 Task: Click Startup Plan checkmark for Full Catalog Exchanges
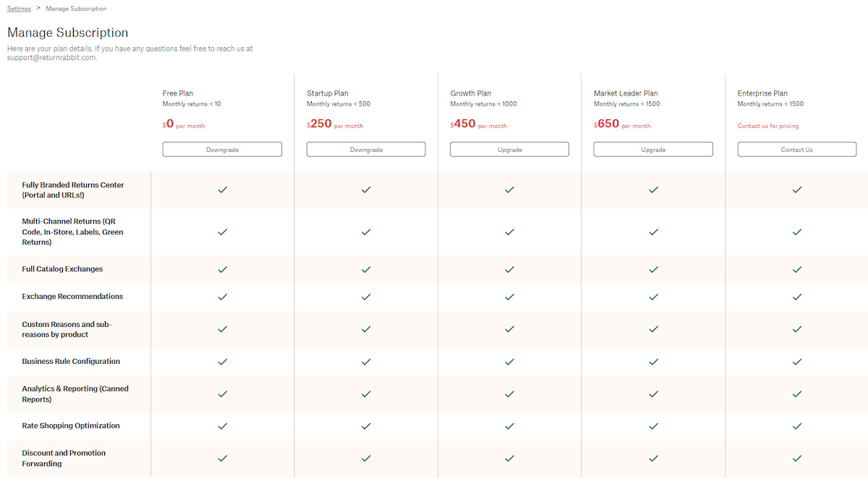(x=366, y=269)
